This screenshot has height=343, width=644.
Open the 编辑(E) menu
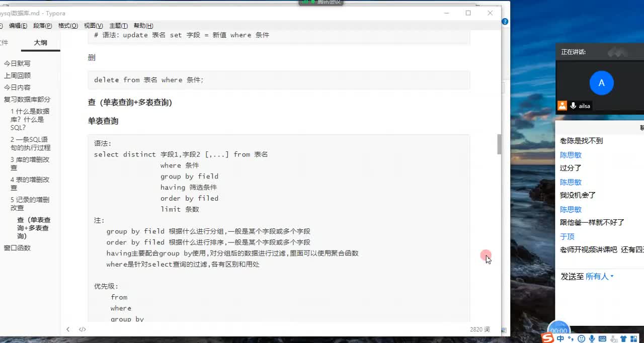click(18, 26)
